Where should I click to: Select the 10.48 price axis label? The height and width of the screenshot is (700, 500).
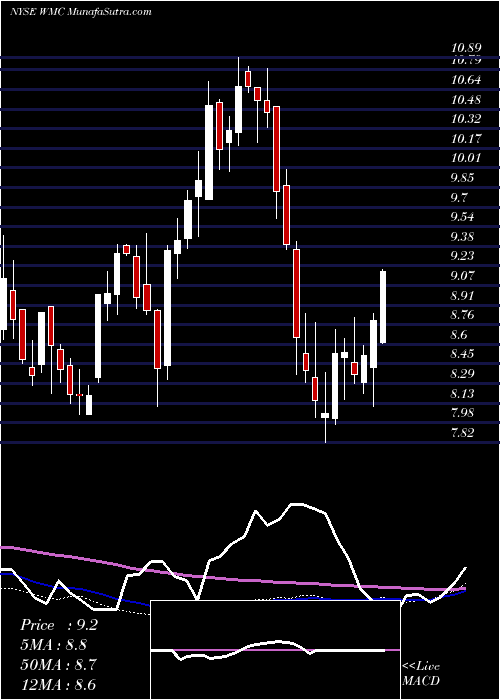pyautogui.click(x=466, y=100)
